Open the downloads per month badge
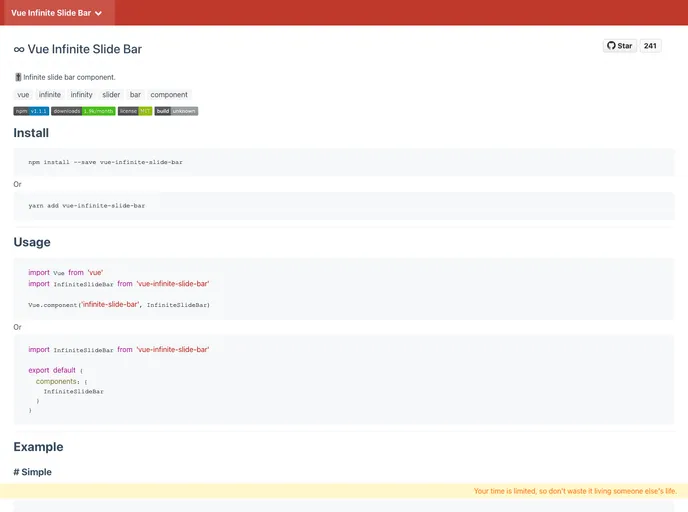The image size is (688, 512). tap(83, 111)
